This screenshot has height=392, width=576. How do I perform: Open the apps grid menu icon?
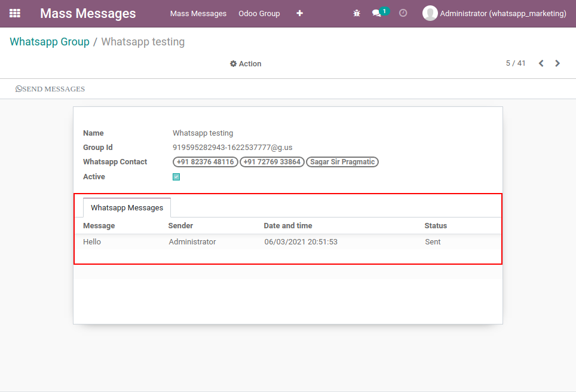pyautogui.click(x=15, y=13)
